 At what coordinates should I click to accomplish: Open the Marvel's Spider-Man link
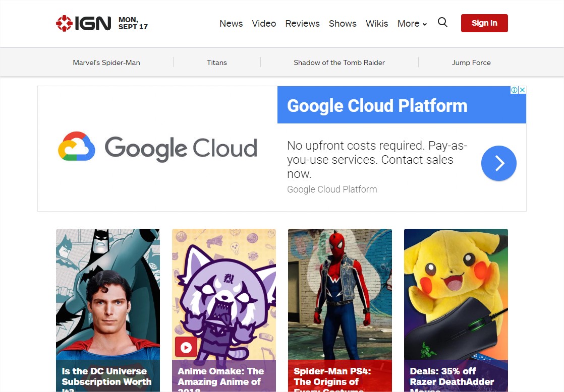pos(106,62)
